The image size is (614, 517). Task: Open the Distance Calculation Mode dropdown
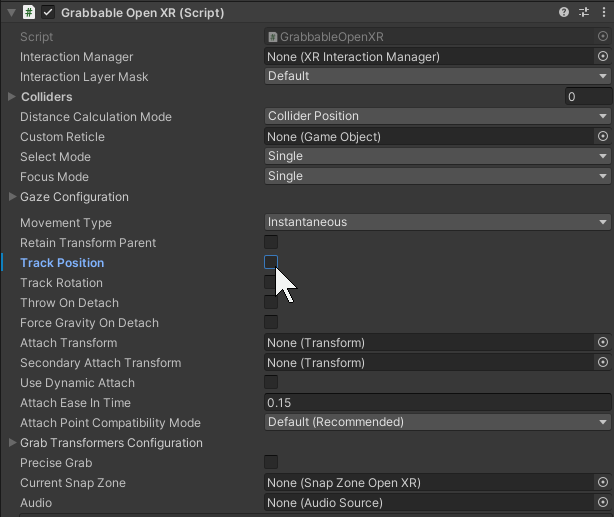[x=437, y=116]
